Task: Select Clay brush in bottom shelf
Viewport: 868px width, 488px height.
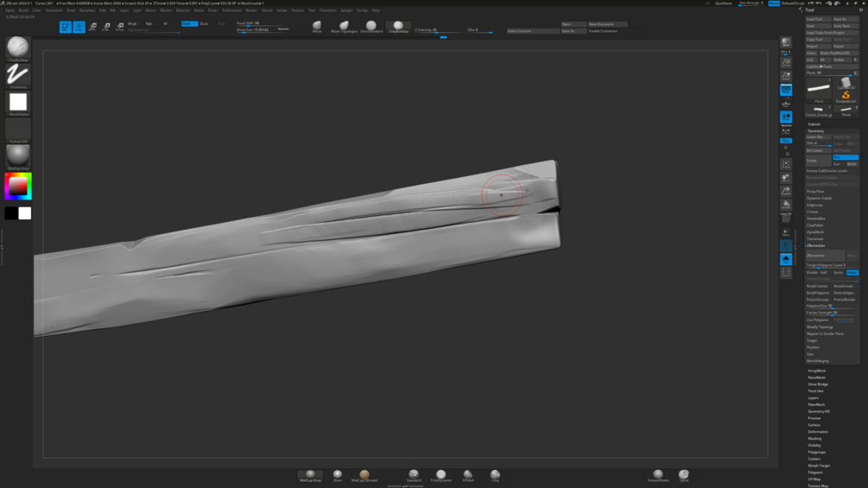Action: 495,475
